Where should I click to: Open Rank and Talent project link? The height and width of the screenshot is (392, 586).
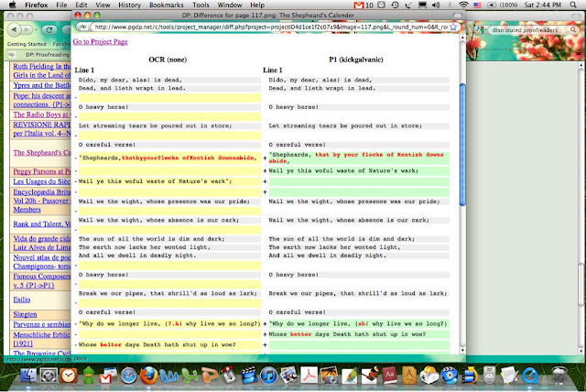coord(41,223)
